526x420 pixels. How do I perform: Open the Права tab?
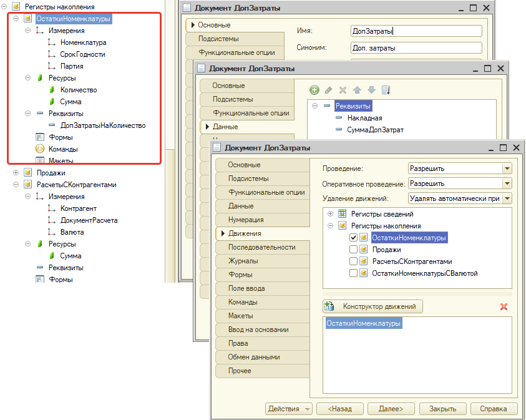point(262,343)
